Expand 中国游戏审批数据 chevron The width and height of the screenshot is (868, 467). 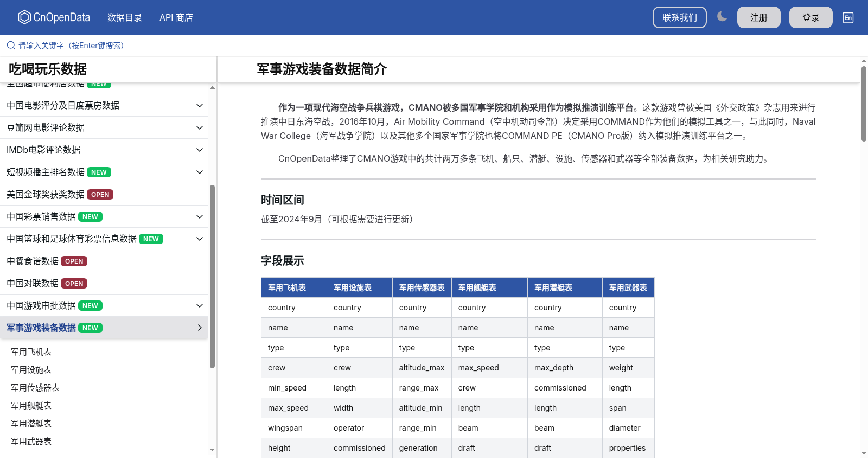(x=200, y=305)
